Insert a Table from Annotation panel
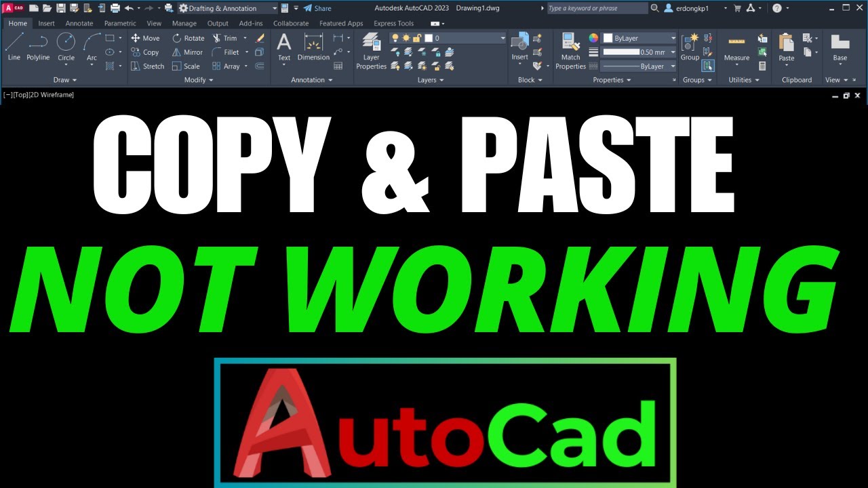This screenshot has height=488, width=868. coord(338,66)
